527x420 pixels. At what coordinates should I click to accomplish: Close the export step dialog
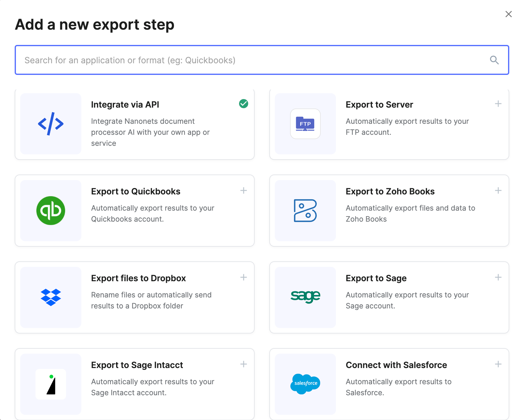click(x=509, y=14)
